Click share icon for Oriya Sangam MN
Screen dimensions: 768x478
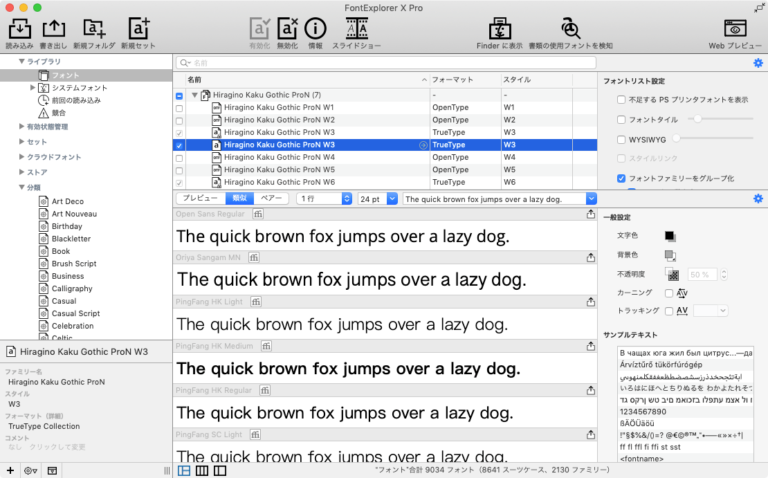591,258
